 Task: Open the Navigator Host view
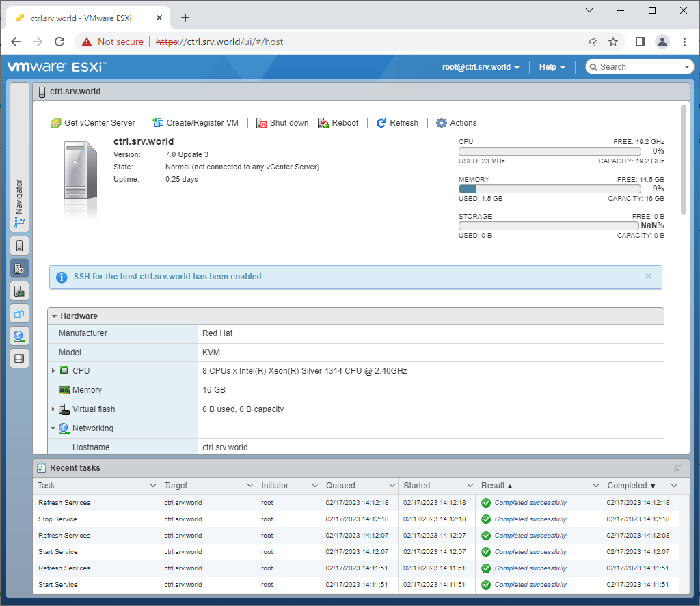click(19, 245)
